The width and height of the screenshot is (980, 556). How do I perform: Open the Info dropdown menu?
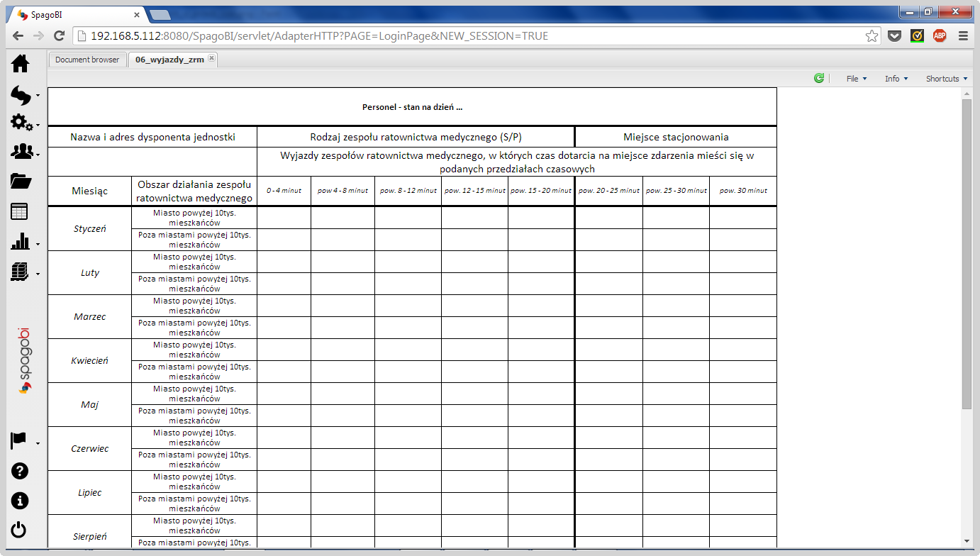[896, 79]
